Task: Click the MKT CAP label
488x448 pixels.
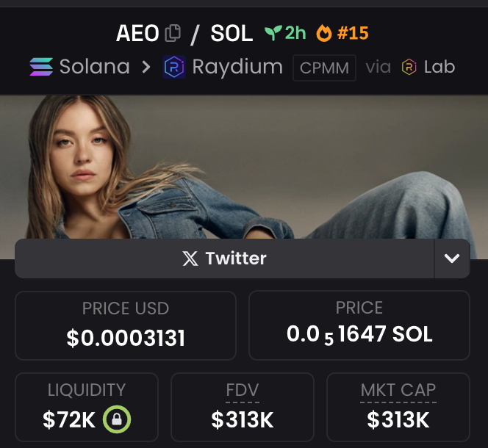Action: (398, 390)
